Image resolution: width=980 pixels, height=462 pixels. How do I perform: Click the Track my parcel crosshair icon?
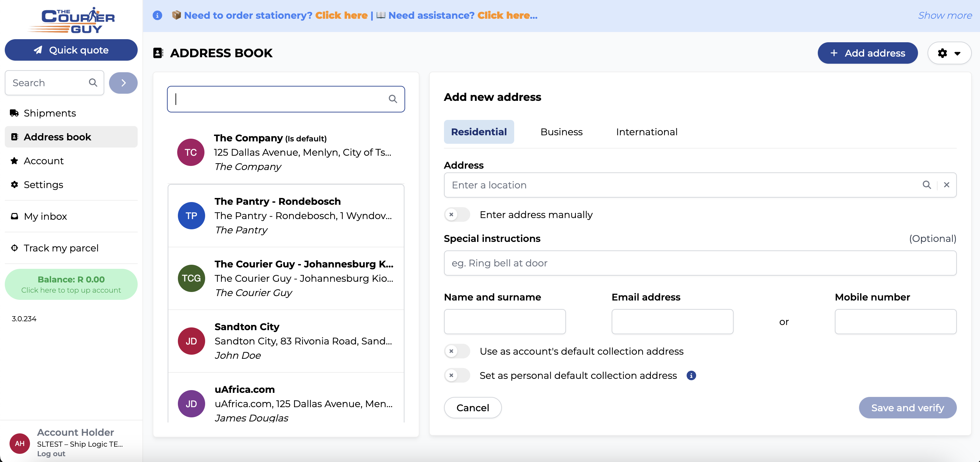pos(14,248)
